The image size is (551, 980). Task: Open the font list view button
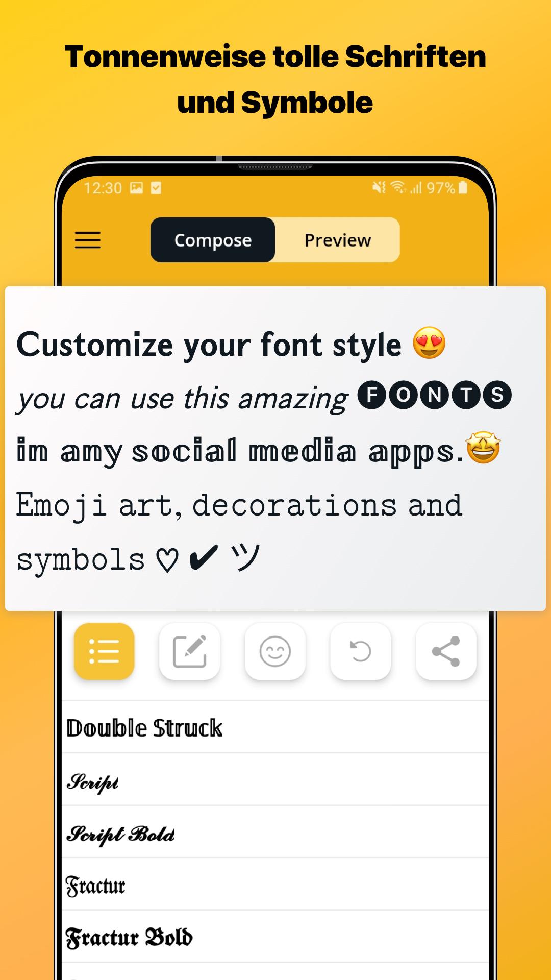click(x=104, y=651)
